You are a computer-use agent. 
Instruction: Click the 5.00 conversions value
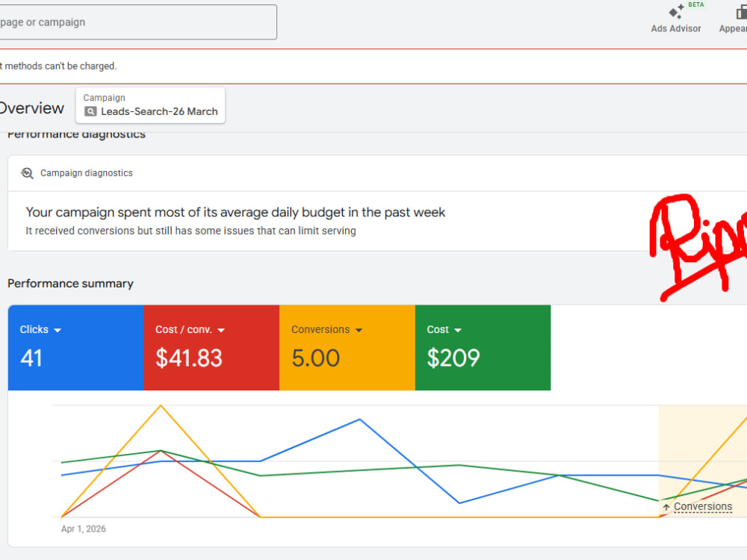click(315, 358)
